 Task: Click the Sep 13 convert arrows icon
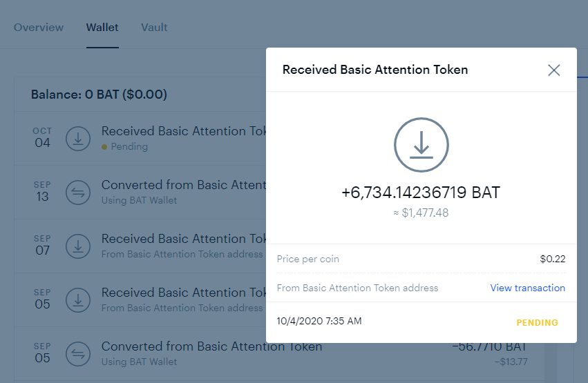[x=78, y=193]
